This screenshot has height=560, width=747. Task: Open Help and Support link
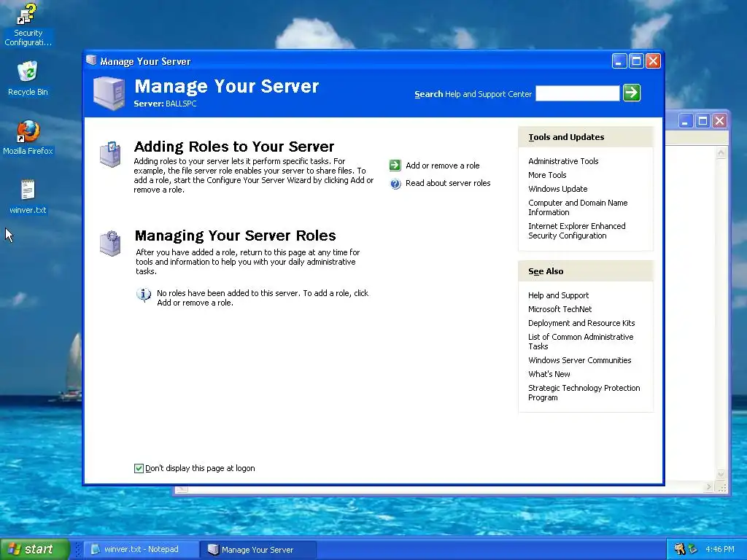click(558, 295)
